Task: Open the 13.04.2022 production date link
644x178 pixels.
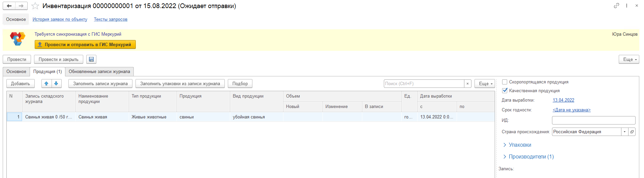Action: (563, 100)
